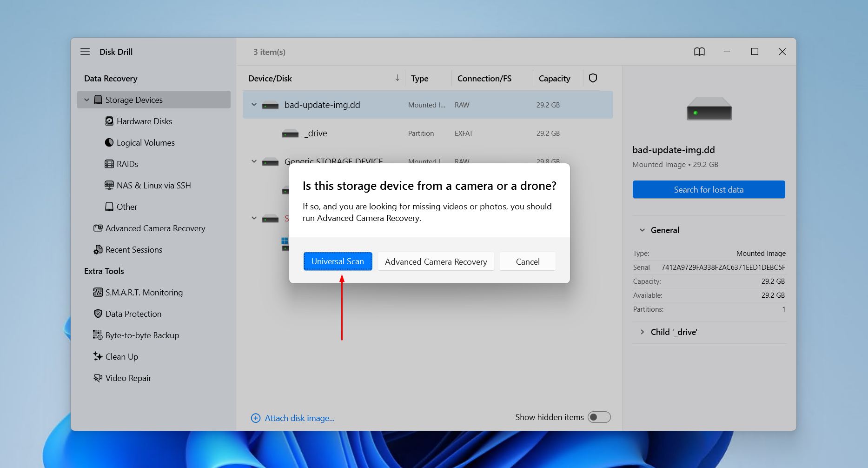Click the Byte-to-byte Backup icon
The image size is (868, 468).
(x=98, y=335)
